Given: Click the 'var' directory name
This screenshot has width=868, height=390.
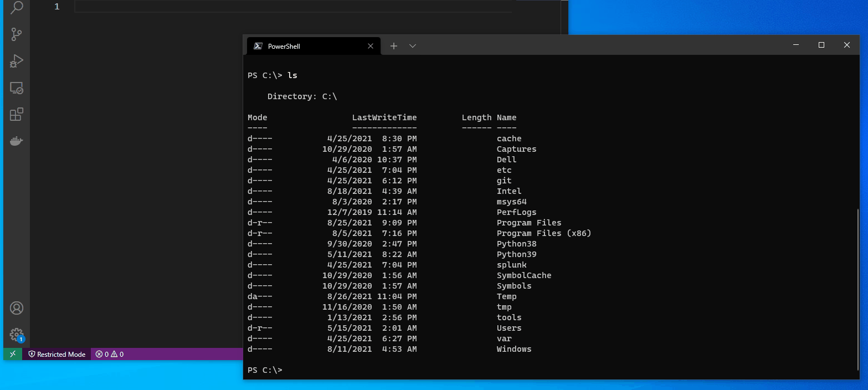Looking at the screenshot, I should (504, 338).
